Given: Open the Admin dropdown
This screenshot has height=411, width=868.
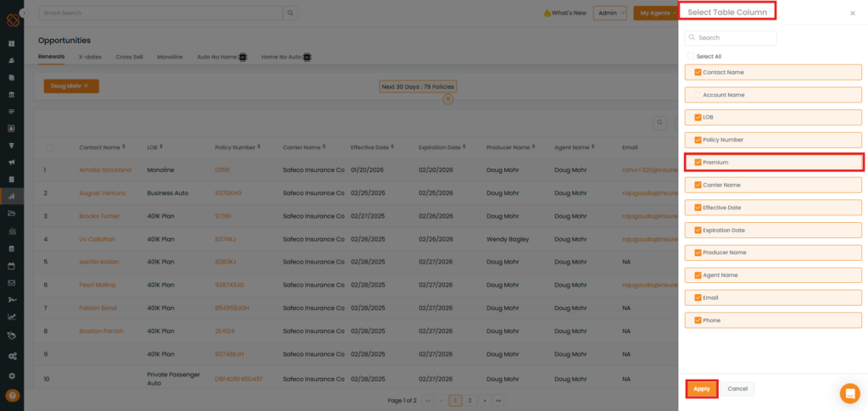Looking at the screenshot, I should tap(610, 14).
